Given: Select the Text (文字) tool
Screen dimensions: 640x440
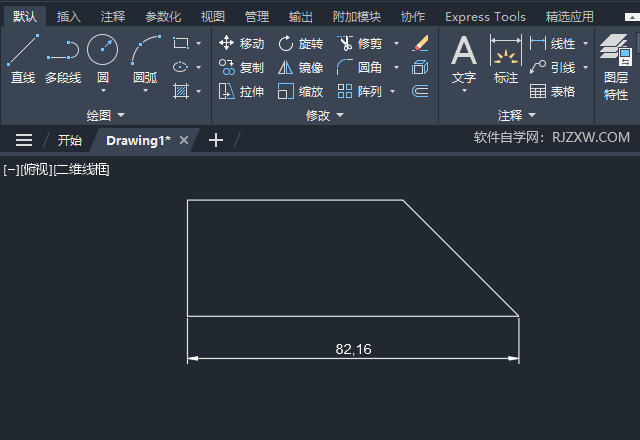Looking at the screenshot, I should [x=464, y=57].
